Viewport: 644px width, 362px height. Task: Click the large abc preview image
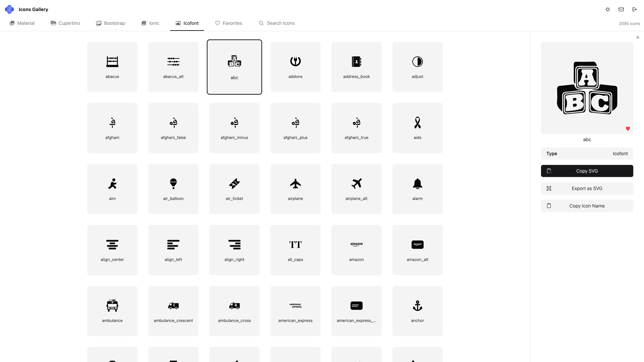pyautogui.click(x=587, y=88)
